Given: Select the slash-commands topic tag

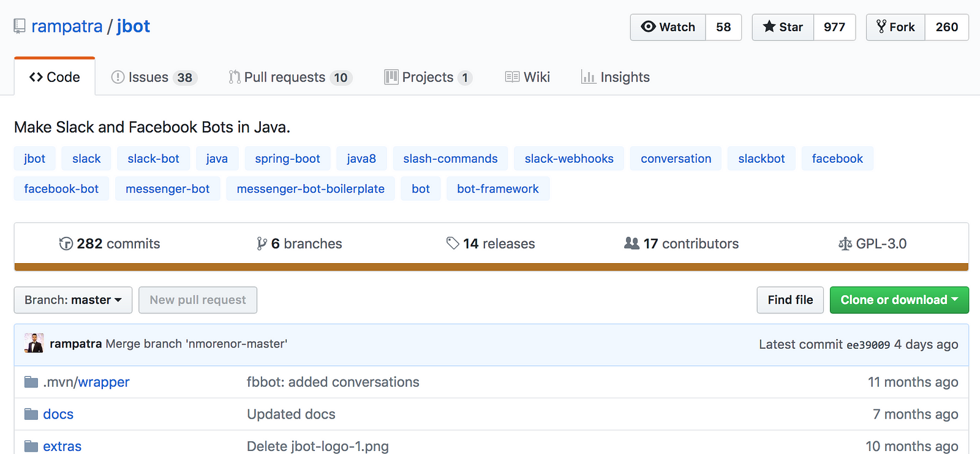Looking at the screenshot, I should 450,158.
